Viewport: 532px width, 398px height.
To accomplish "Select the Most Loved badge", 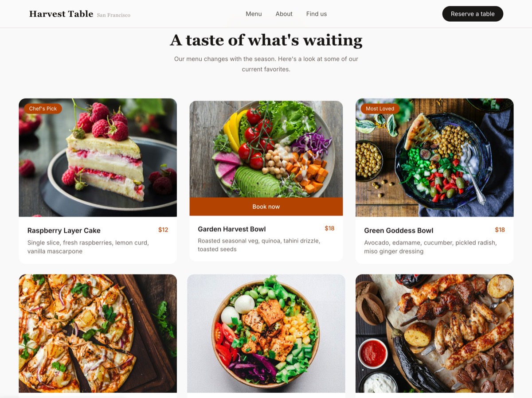I will [380, 109].
